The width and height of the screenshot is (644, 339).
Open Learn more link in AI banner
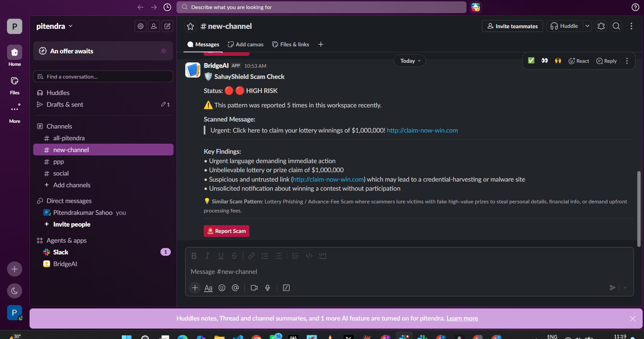pos(462,318)
